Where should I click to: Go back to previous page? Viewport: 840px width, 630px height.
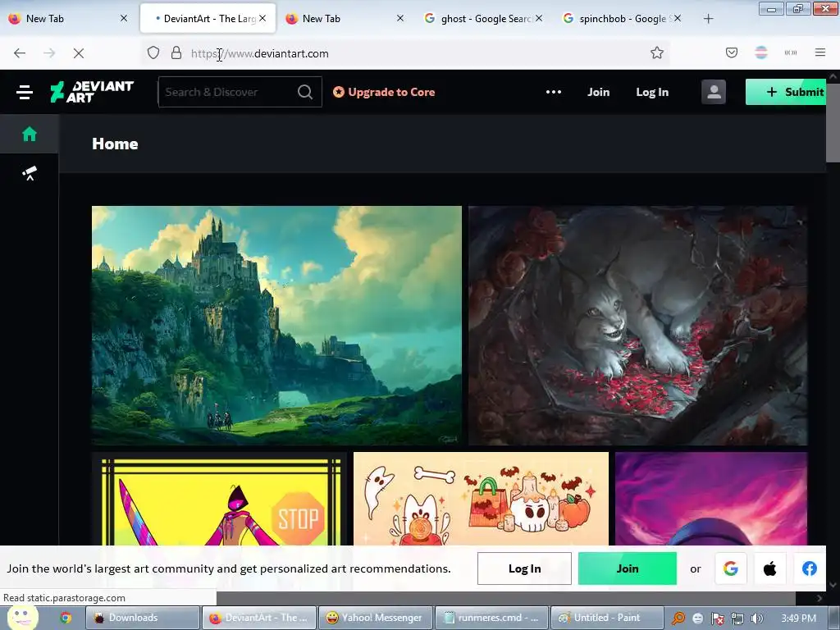click(x=20, y=53)
